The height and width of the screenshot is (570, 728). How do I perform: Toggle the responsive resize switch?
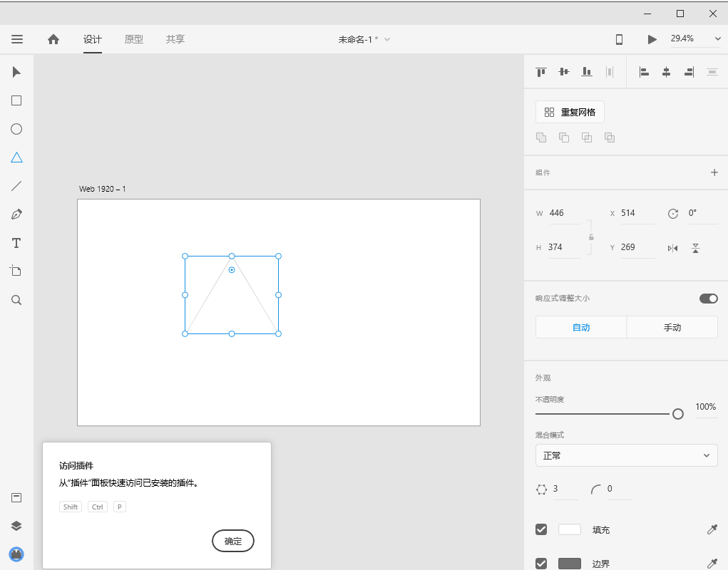[708, 299]
